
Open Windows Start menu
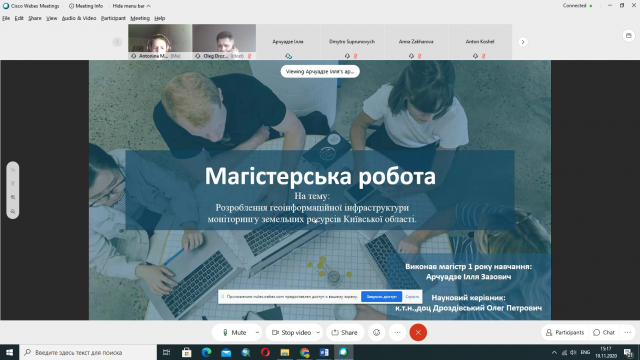point(9,352)
